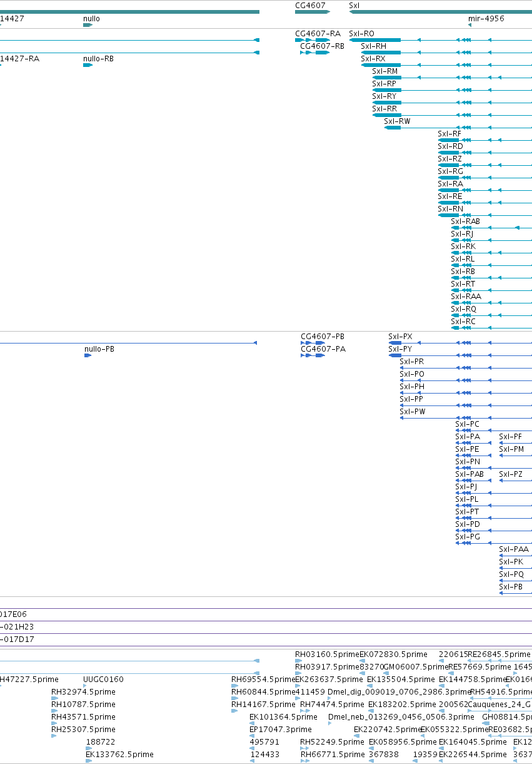Viewport: 532px width, 764px height.
Task: Select transcript label Sxl-RR
Action: pyautogui.click(x=384, y=109)
